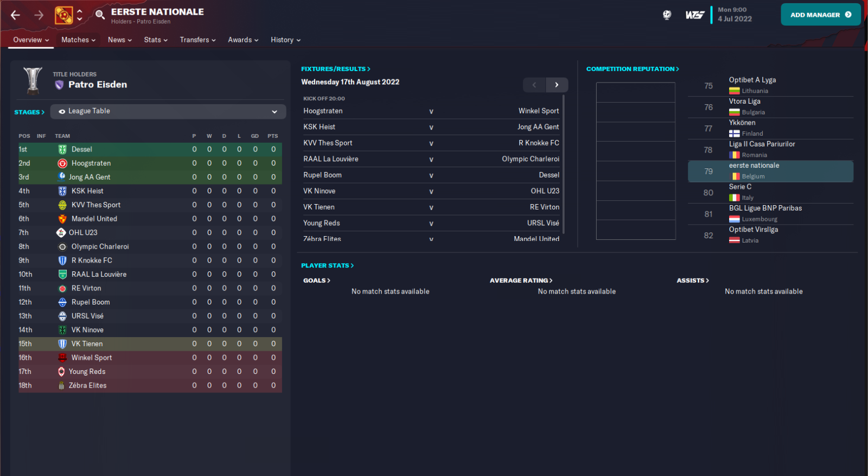This screenshot has width=868, height=476.
Task: Open the Rupel Boom v Dessel fixture
Action: [x=431, y=175]
